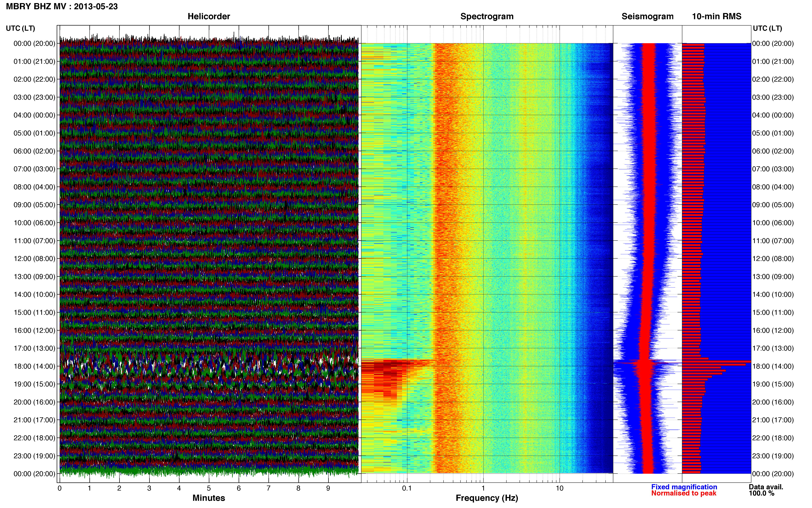
Task: Click the left '09:00 (05:00)' time label
Action: point(34,205)
